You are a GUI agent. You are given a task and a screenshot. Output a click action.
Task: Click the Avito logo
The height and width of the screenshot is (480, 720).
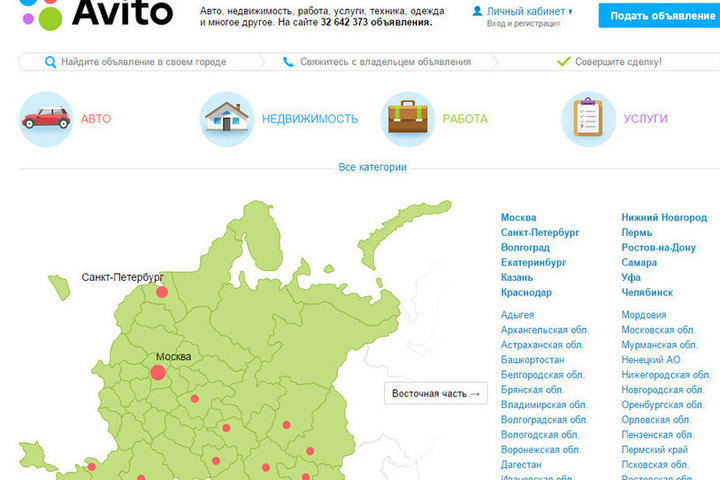96,14
